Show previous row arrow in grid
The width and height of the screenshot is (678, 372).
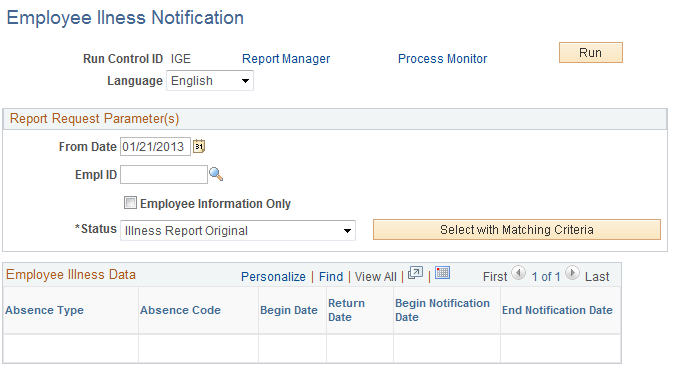[518, 273]
